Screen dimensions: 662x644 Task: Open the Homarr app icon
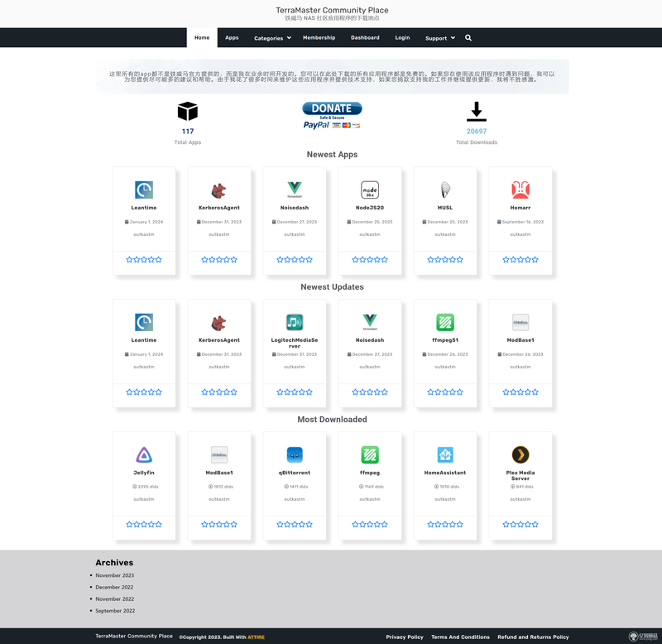pos(520,190)
